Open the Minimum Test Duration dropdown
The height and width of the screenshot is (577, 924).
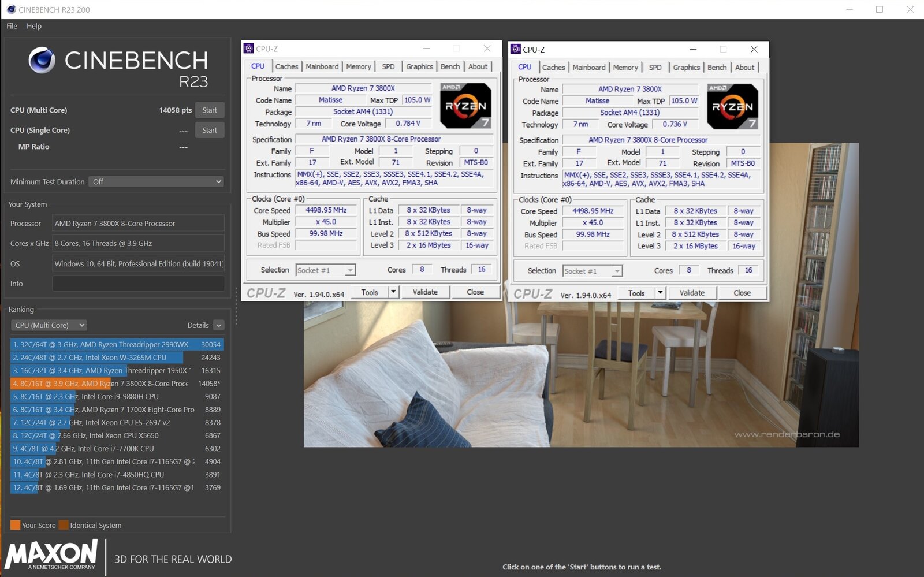click(x=156, y=181)
